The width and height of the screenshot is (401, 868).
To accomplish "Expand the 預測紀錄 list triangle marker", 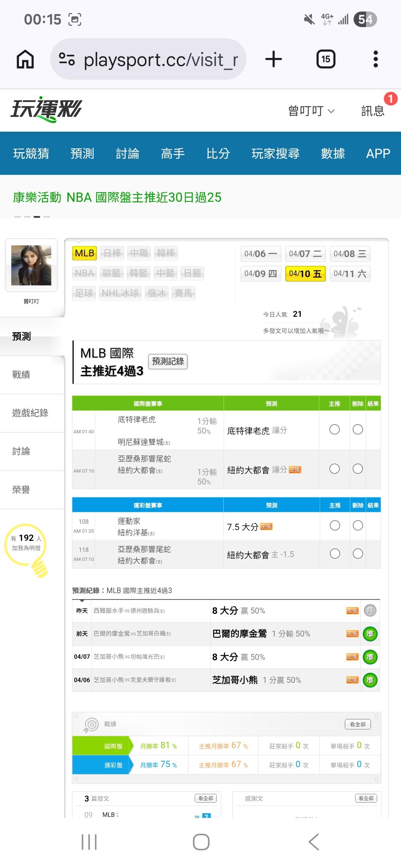I will click(82, 601).
